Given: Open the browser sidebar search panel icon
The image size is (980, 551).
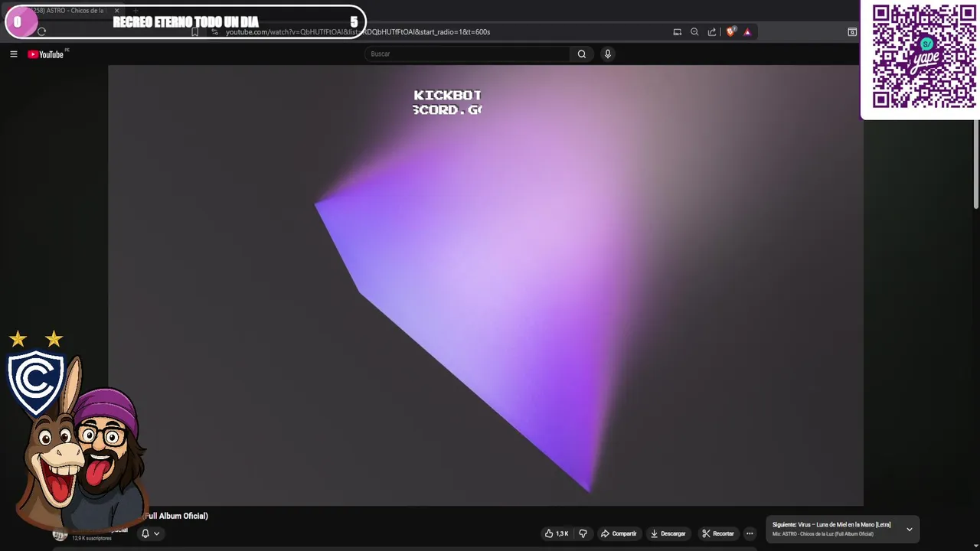Looking at the screenshot, I should click(852, 32).
